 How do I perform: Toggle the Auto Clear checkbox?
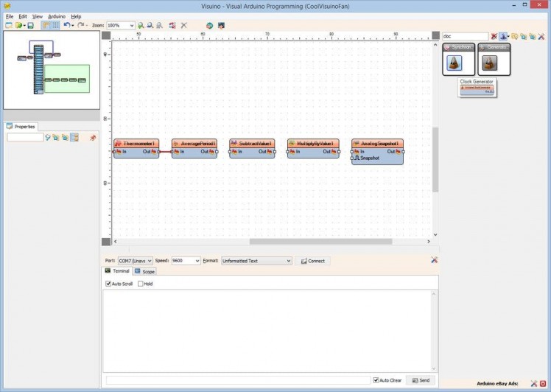point(376,380)
